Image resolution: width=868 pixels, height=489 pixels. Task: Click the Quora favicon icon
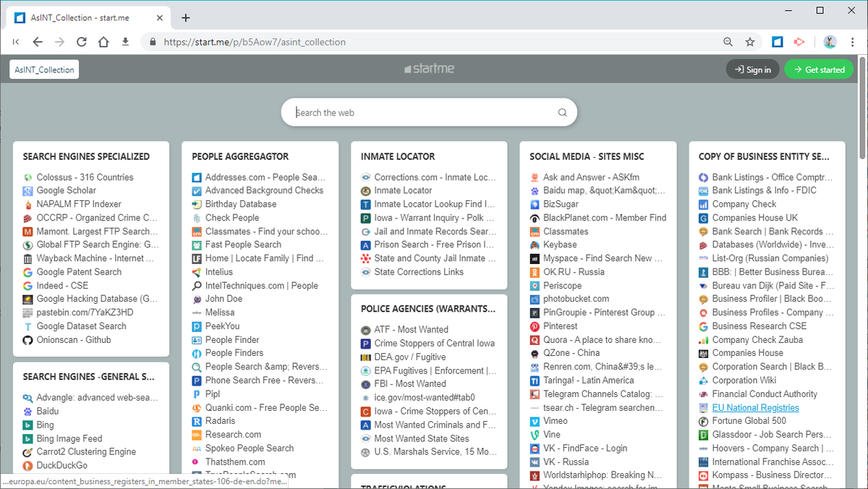coord(535,340)
